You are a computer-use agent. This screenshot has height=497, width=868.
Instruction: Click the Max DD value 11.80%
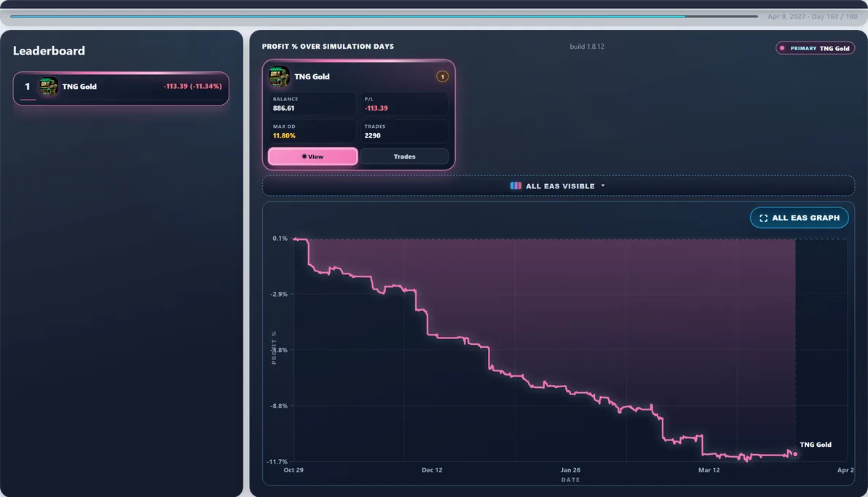coord(284,135)
